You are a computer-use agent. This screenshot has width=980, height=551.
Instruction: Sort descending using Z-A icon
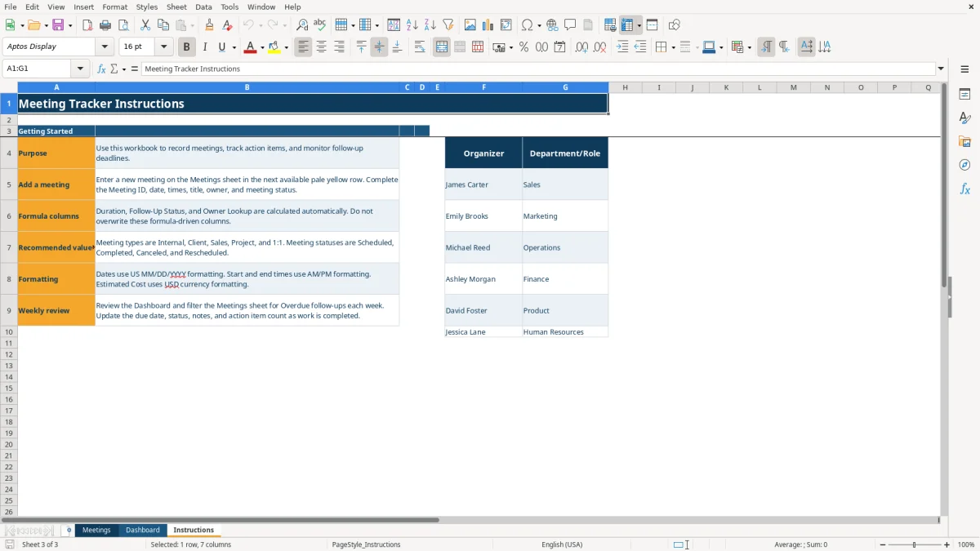tap(430, 25)
